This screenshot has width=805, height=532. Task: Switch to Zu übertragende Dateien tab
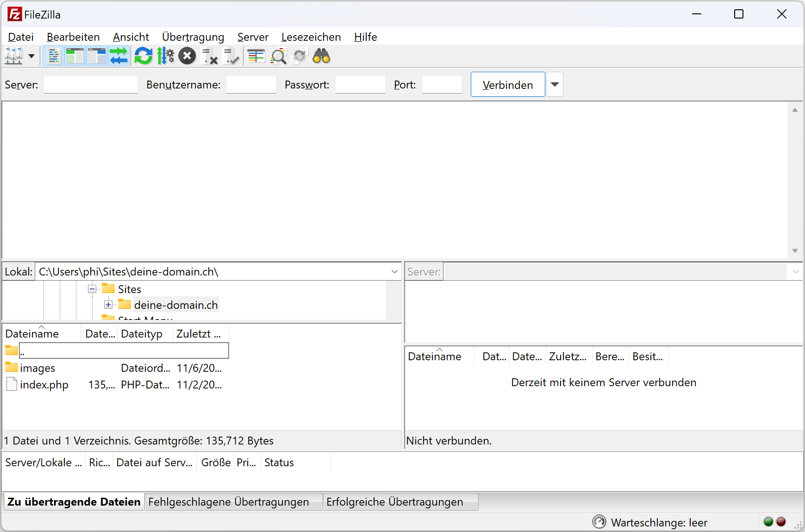(x=74, y=502)
